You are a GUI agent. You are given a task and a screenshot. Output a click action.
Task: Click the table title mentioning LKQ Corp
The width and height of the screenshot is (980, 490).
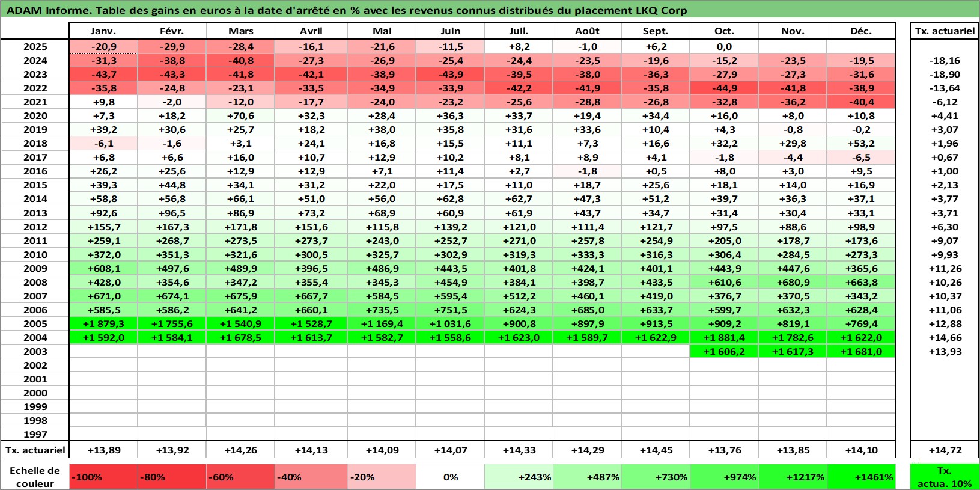coord(347,10)
